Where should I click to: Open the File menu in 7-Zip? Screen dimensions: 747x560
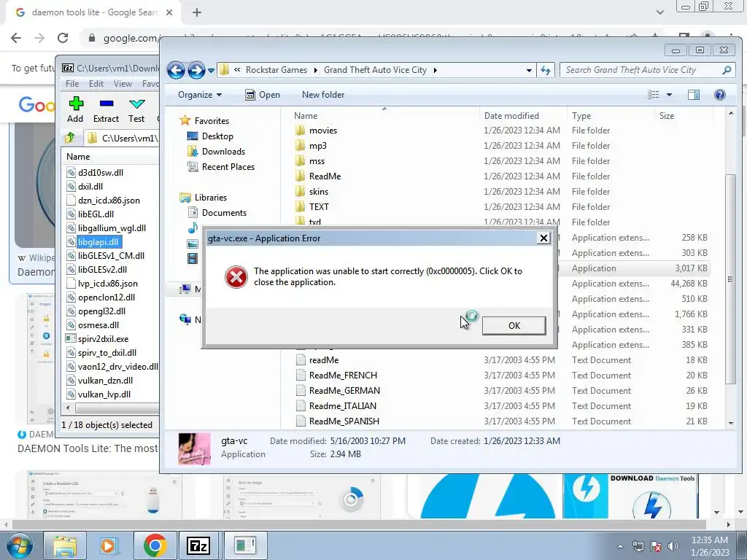72,83
